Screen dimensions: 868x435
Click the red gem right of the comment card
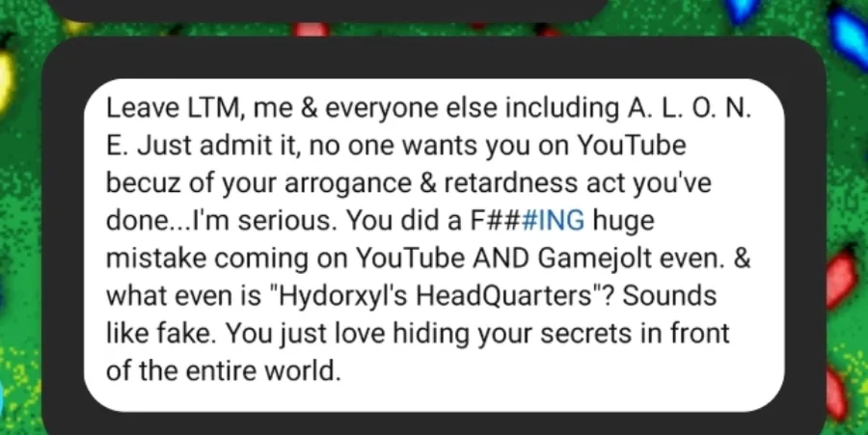841,279
